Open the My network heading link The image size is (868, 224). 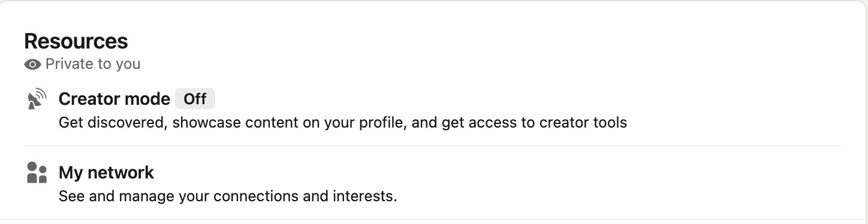click(106, 172)
